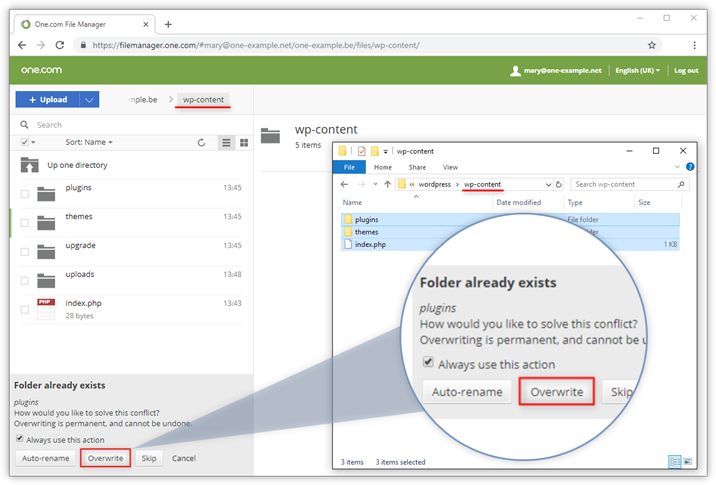This screenshot has width=716, height=485.
Task: Open Explorer help with the question mark icon
Action: 690,167
